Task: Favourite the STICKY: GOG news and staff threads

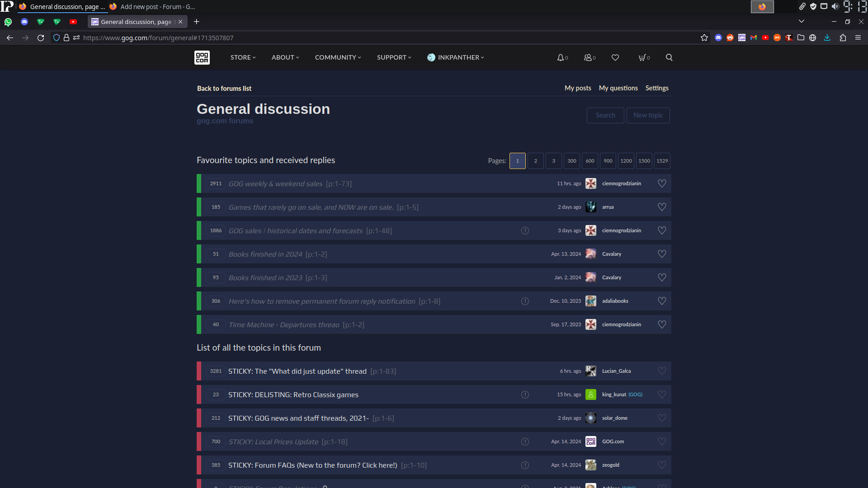Action: (x=662, y=418)
